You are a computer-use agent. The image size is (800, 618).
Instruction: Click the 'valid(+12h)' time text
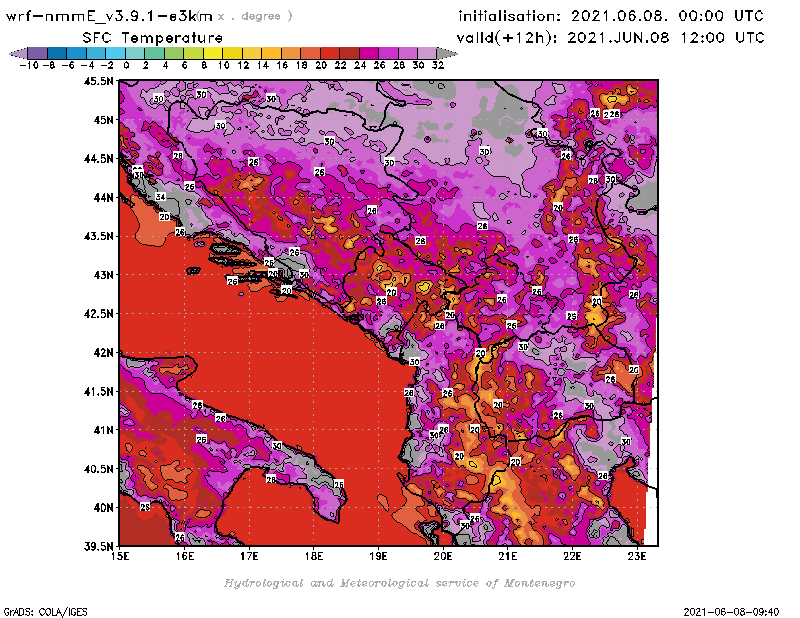pyautogui.click(x=610, y=37)
